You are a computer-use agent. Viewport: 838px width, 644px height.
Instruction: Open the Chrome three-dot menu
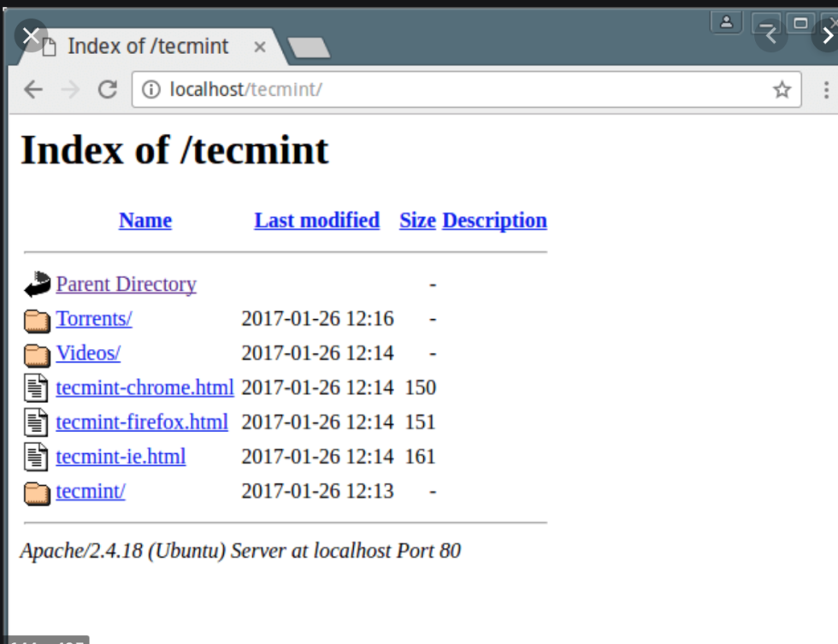826,90
